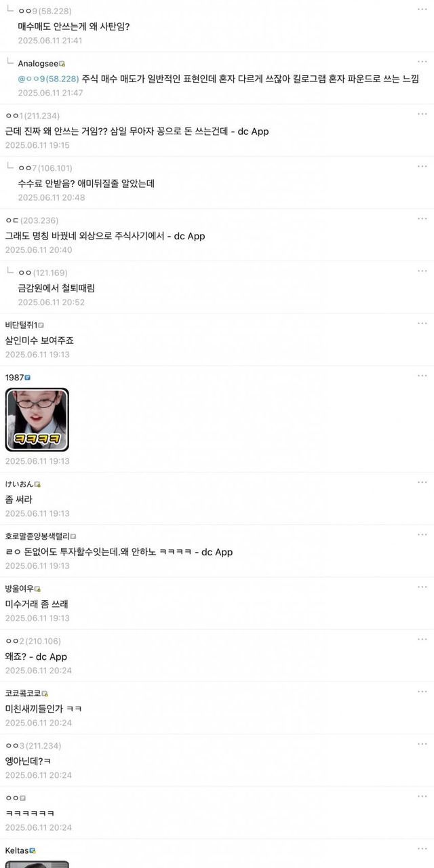Viewport: 434px width, 868px height.
Task: Open the ㅋㅋㅋㅋ sticker image by 1987
Action: (x=37, y=420)
